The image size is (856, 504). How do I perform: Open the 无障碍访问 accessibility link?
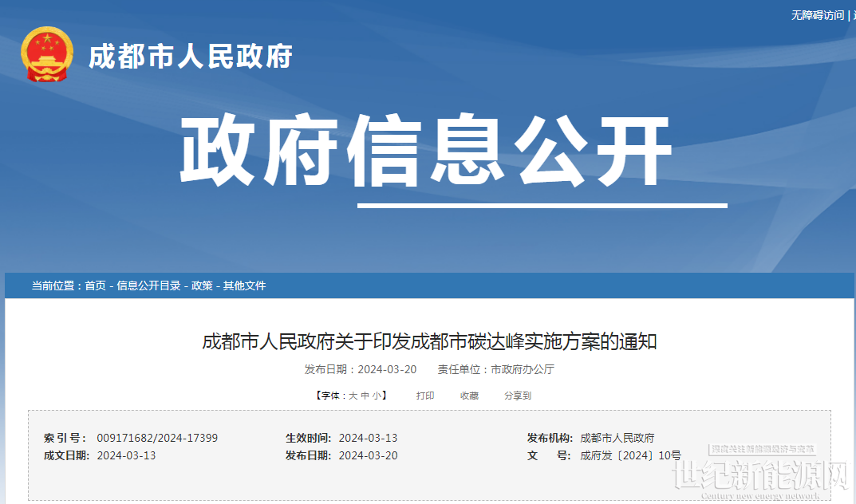coord(817,15)
